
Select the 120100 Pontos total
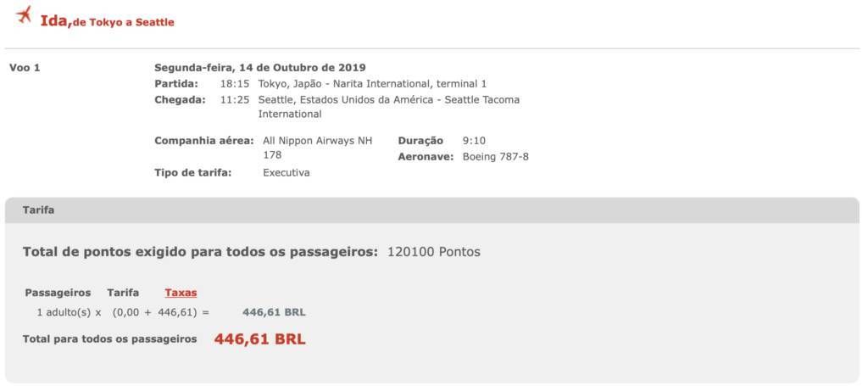tap(434, 252)
